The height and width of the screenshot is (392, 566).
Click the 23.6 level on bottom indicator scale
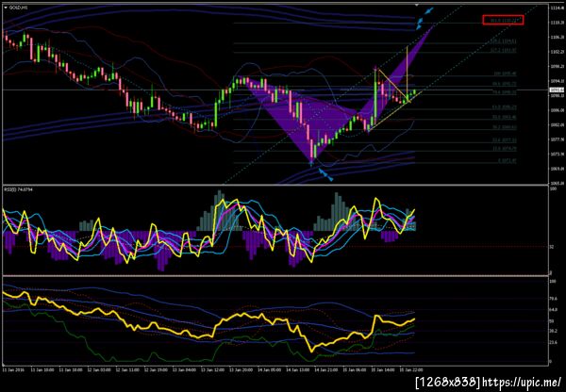pyautogui.click(x=553, y=342)
